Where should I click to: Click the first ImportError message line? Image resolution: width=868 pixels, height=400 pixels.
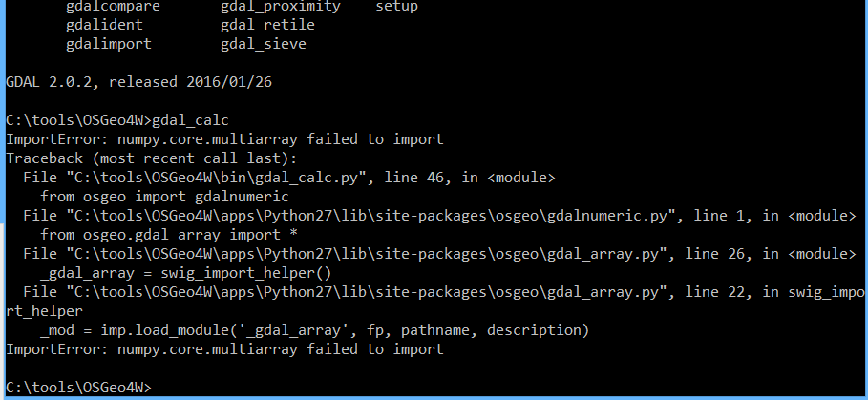(x=224, y=139)
